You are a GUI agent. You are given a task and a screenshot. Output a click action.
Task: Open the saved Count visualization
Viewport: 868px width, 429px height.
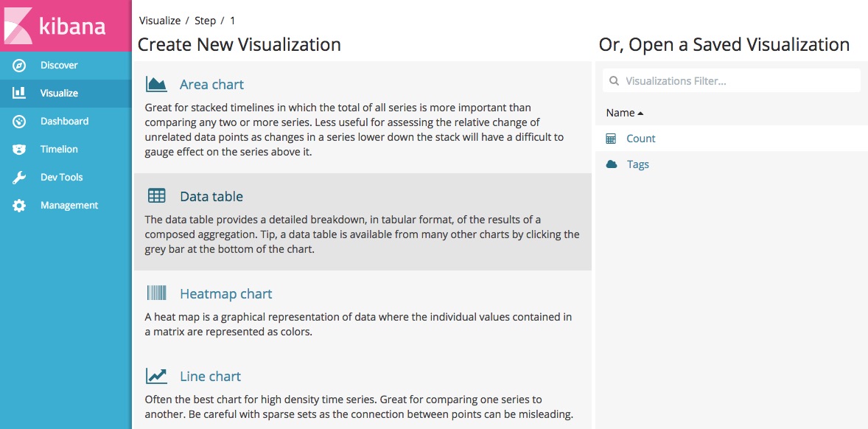click(x=640, y=139)
